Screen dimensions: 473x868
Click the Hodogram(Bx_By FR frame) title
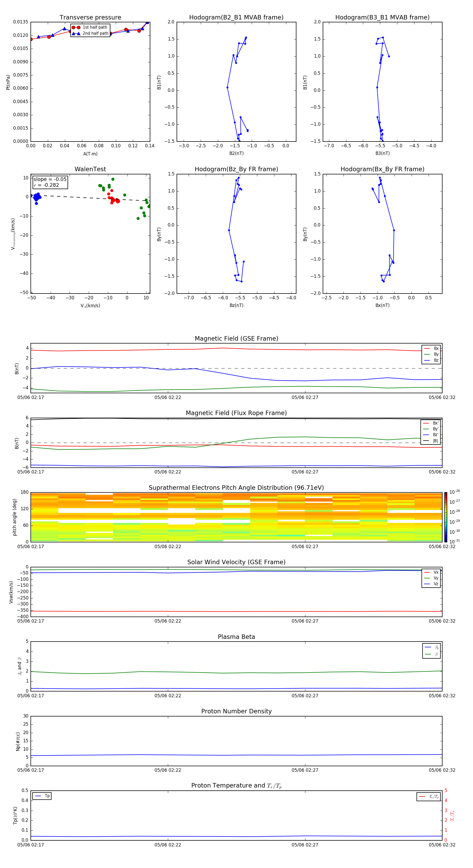(382, 169)
